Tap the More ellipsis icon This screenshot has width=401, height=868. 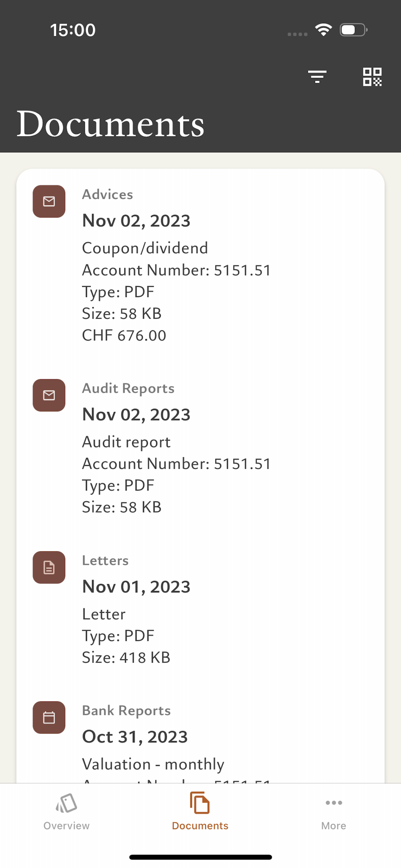click(x=333, y=803)
